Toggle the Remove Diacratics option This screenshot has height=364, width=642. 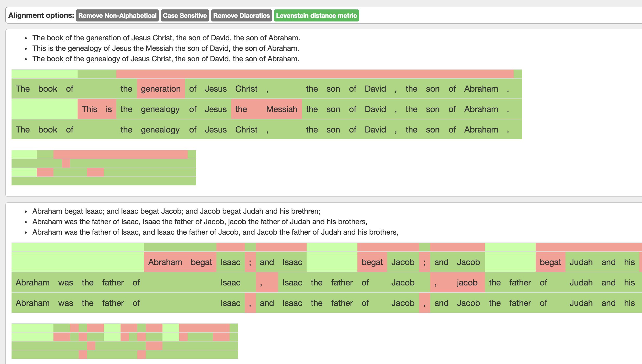tap(241, 16)
